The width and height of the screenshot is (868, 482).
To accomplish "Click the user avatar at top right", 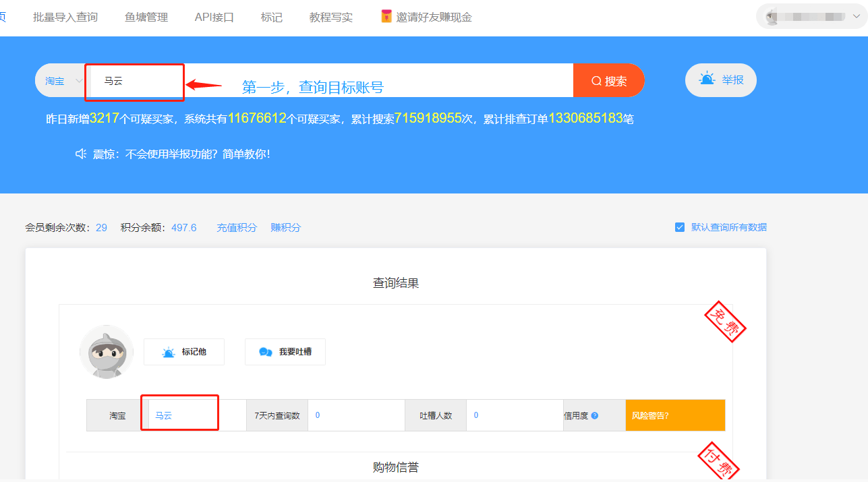I will click(771, 16).
